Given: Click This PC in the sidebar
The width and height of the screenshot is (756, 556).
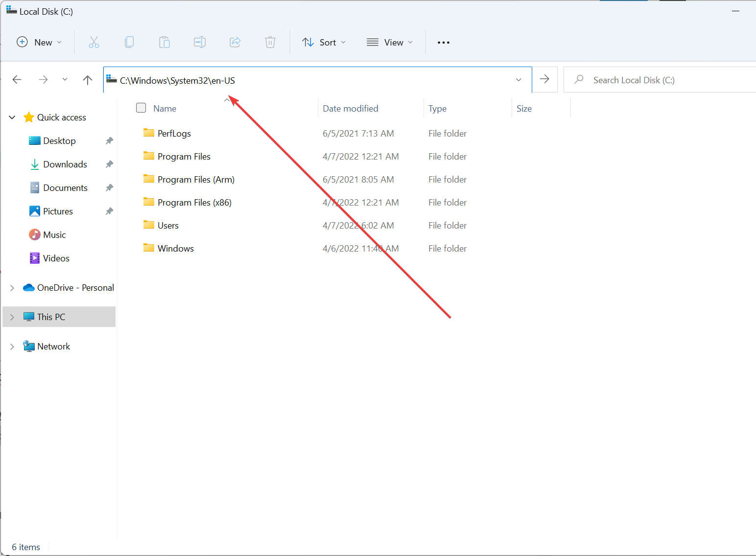Looking at the screenshot, I should pyautogui.click(x=50, y=317).
